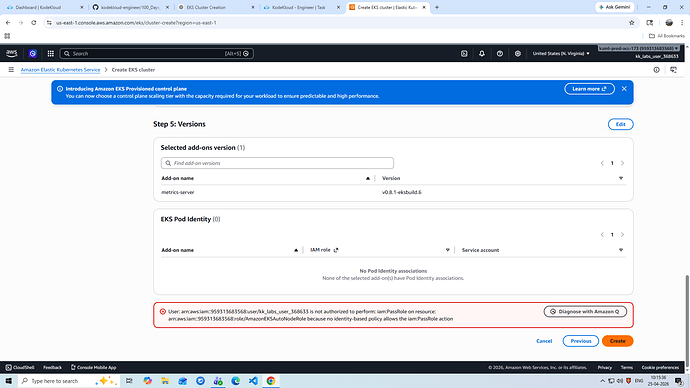Viewport: 690px width, 388px height.
Task: Click the info icon in the blue banner
Action: [x=60, y=88]
